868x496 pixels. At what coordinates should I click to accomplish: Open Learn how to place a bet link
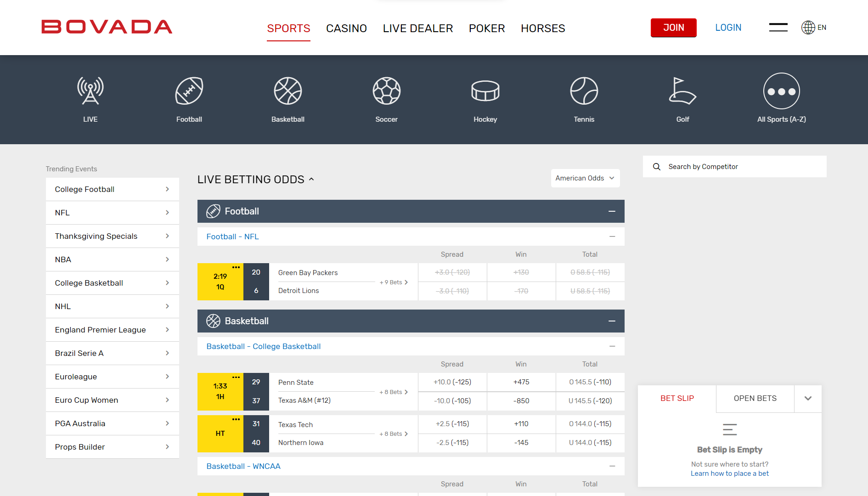pyautogui.click(x=729, y=473)
